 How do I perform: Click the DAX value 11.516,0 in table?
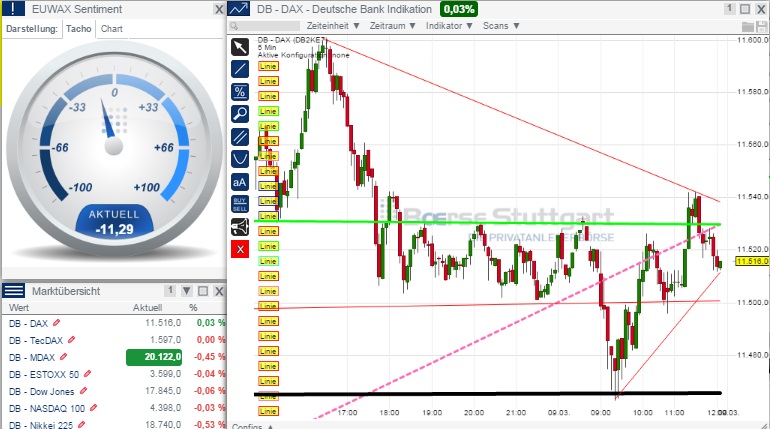click(163, 323)
